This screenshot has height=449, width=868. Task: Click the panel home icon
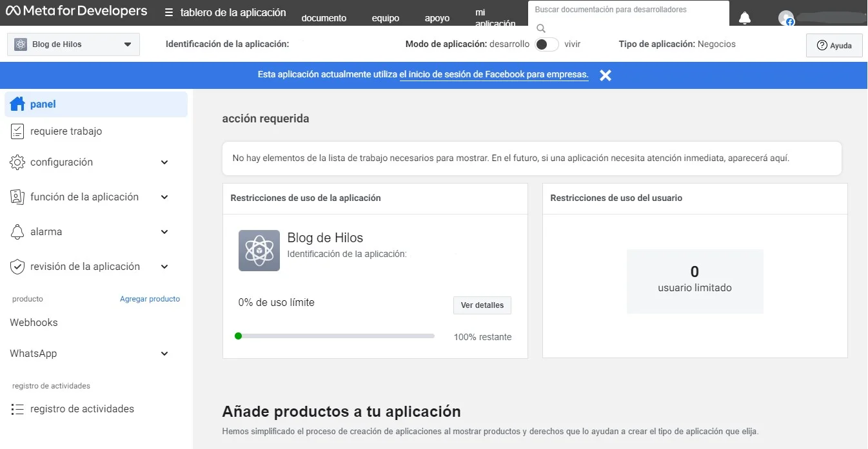17,104
